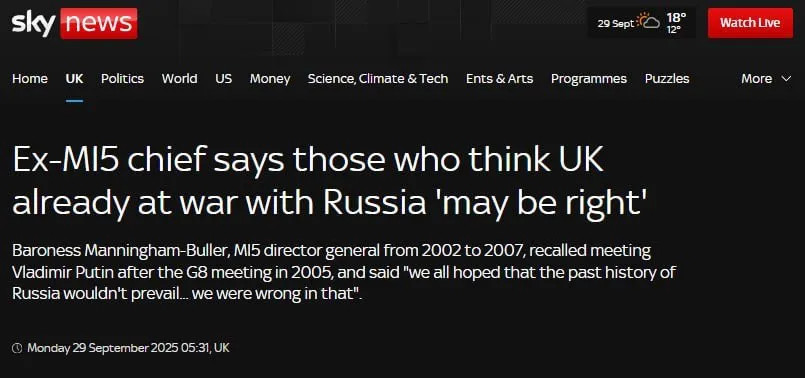Image resolution: width=805 pixels, height=378 pixels.
Task: Open the Sky News logo homepage
Action: tap(74, 23)
